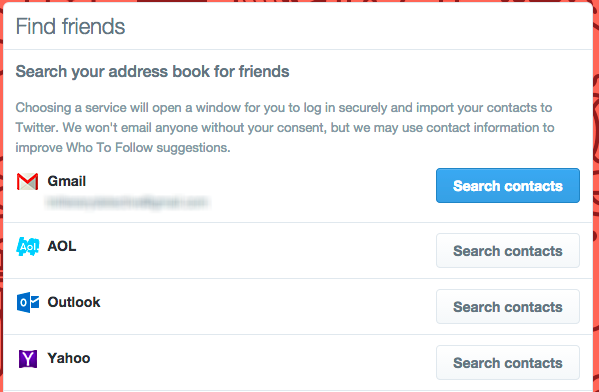Viewport: 599px width, 392px height.
Task: Click the blurred Gmail email address
Action: coord(127,202)
